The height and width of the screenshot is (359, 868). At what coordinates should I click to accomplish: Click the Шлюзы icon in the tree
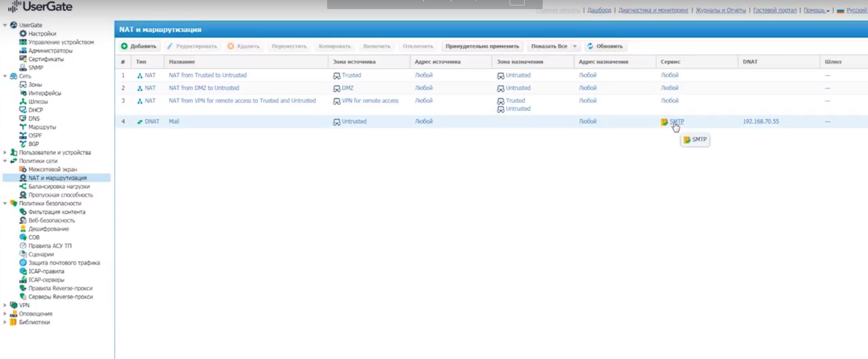coord(23,102)
